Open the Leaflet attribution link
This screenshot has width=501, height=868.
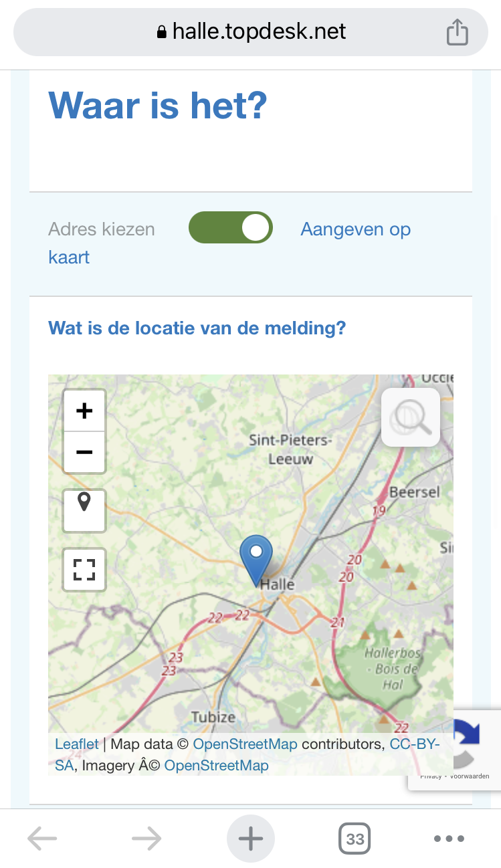point(76,744)
